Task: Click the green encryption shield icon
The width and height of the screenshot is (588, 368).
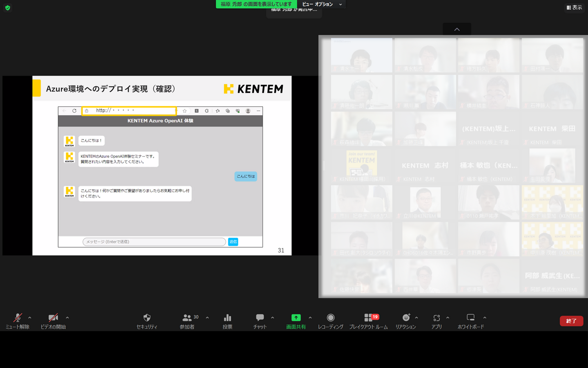Action: pos(8,8)
